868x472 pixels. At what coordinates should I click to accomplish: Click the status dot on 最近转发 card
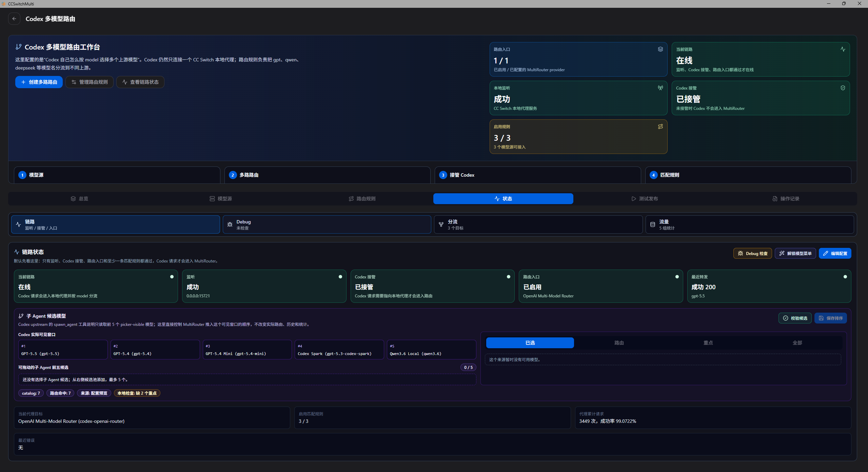click(x=845, y=277)
